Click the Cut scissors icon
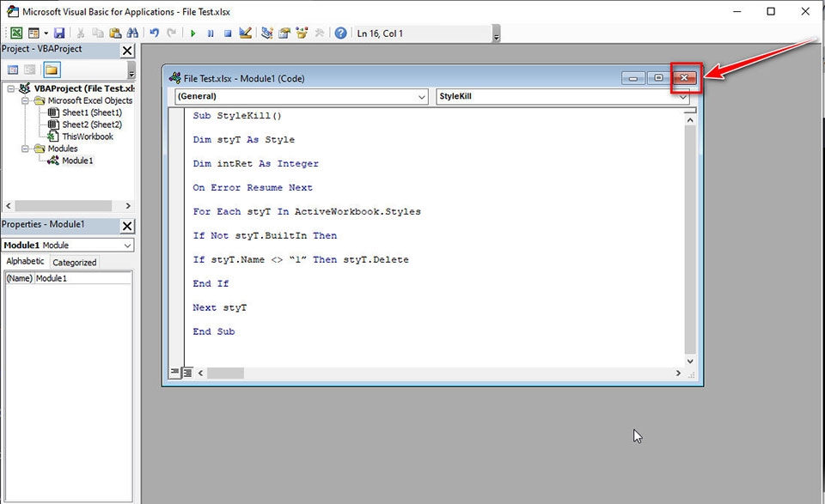Image resolution: width=825 pixels, height=504 pixels. pos(81,33)
